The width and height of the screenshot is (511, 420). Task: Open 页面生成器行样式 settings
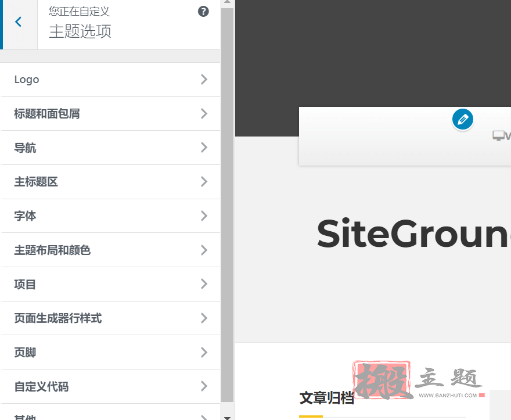(x=110, y=318)
